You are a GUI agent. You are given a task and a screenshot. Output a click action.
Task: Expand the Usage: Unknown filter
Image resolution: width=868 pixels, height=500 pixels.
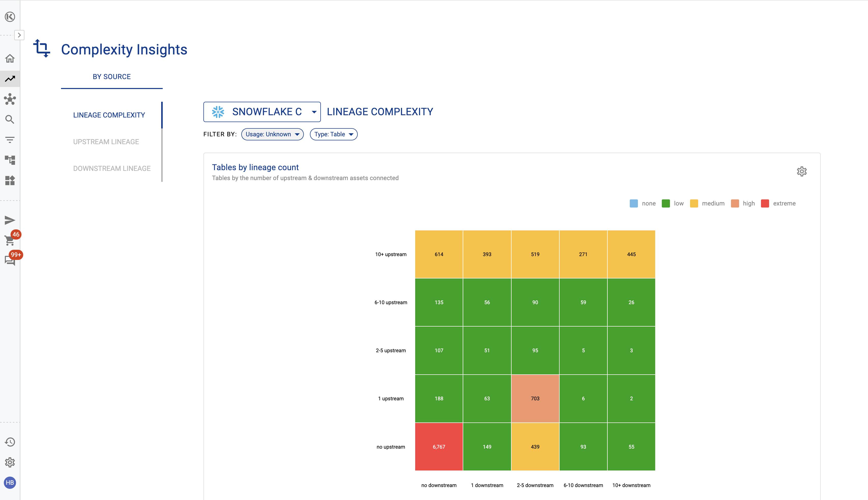tap(272, 134)
